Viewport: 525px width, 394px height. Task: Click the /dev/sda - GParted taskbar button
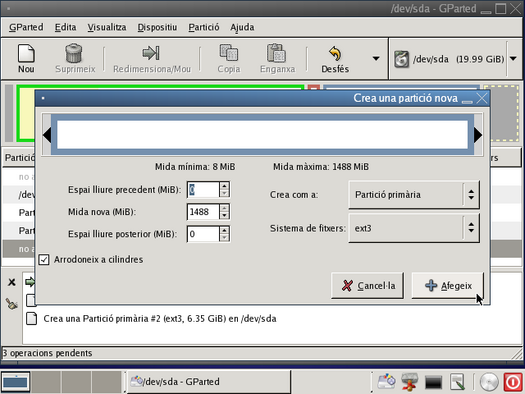pyautogui.click(x=209, y=381)
